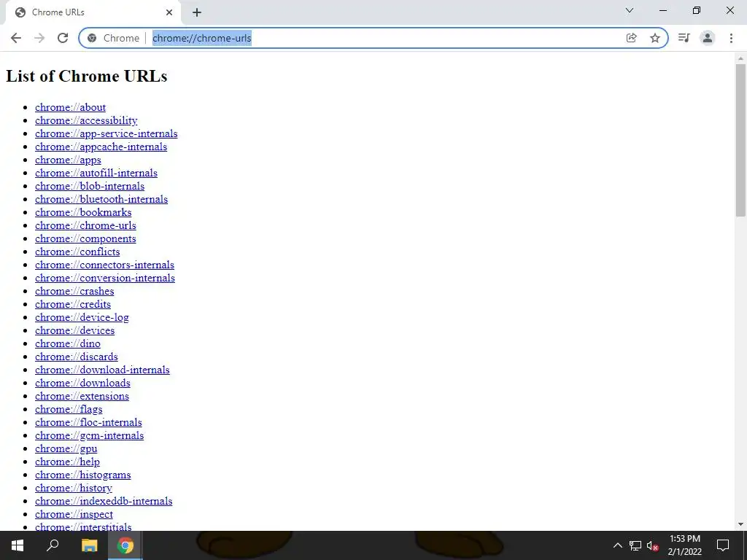Open the chrome://chrome-urls list link
747x560 pixels.
[86, 225]
